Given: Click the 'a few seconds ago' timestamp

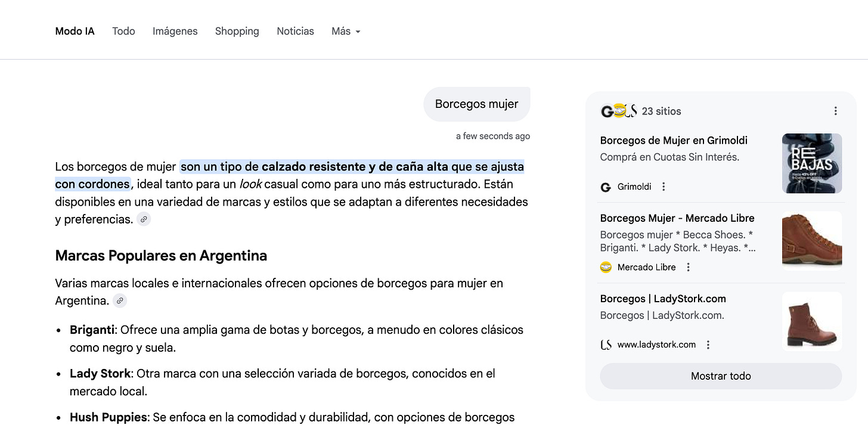Looking at the screenshot, I should 493,136.
